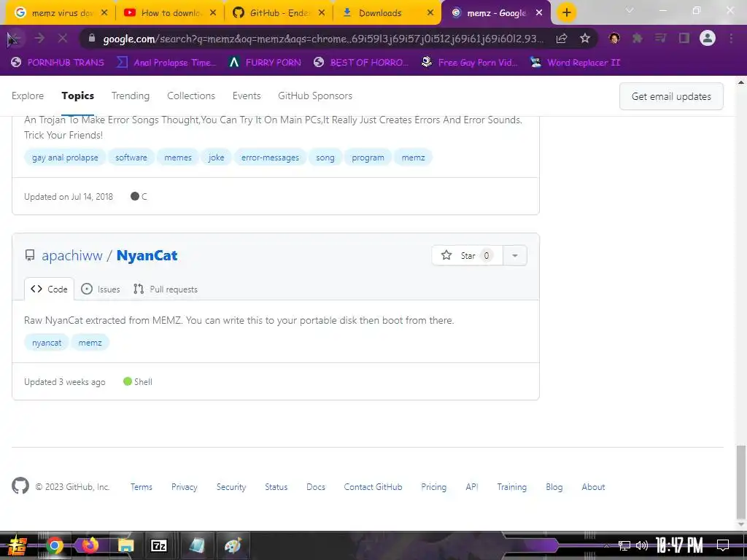Star the NyanCat repository
This screenshot has height=560, width=747.
click(467, 256)
